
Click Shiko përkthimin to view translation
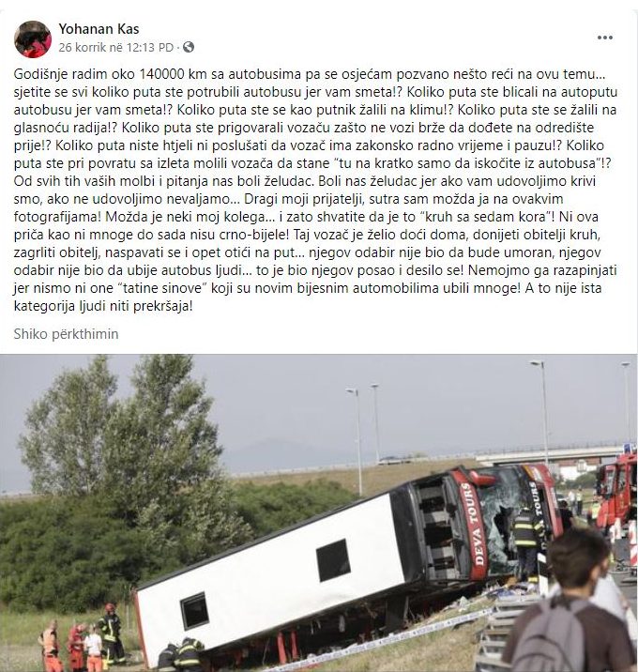pyautogui.click(x=66, y=334)
